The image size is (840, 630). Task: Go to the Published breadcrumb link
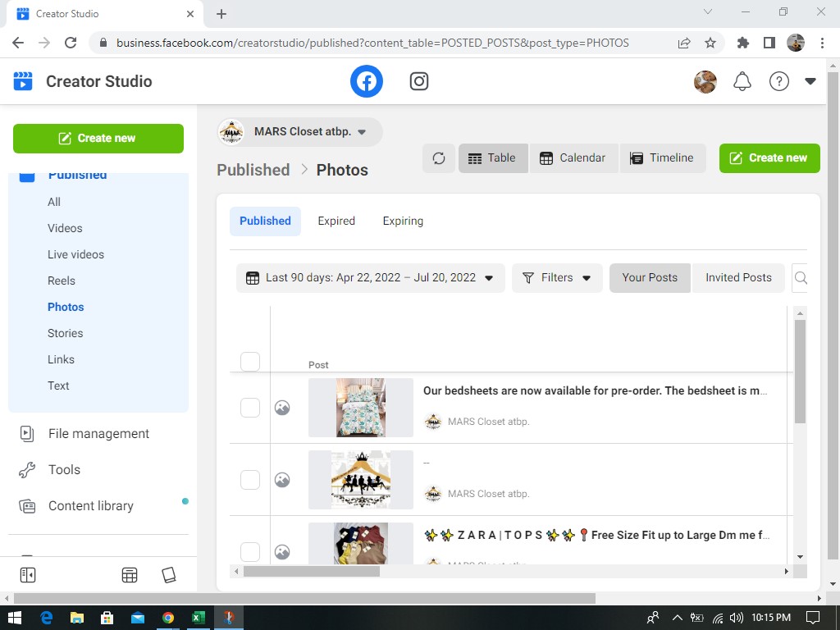[253, 170]
